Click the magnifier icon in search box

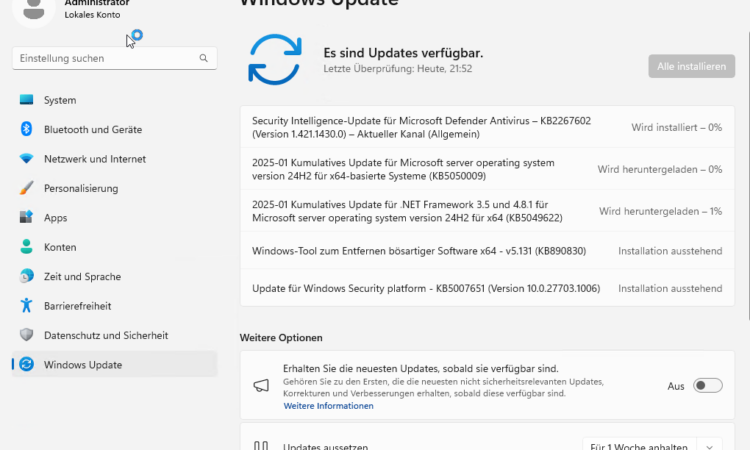[203, 58]
